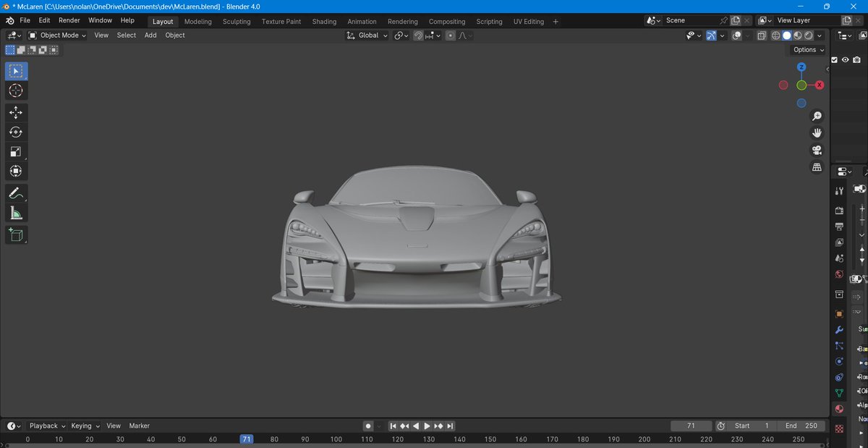Viewport: 868px width, 448px height.
Task: Open the gizmo options dropdown arrow
Action: 722,35
